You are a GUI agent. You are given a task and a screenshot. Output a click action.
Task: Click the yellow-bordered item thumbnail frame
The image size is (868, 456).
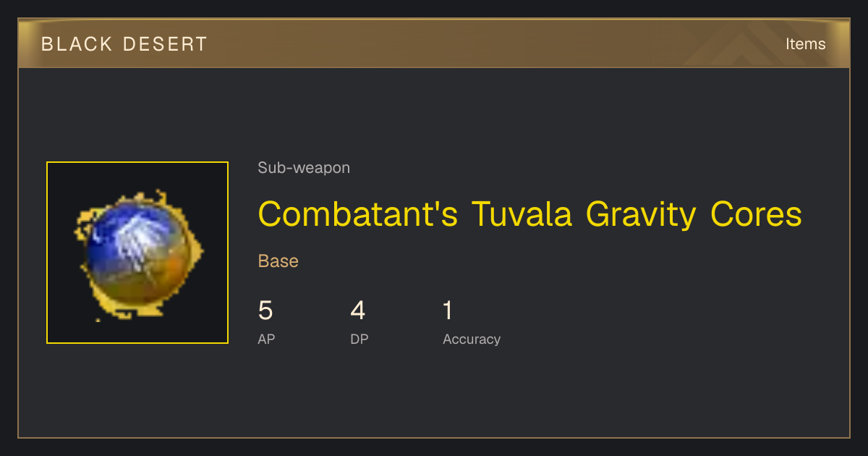click(x=137, y=253)
